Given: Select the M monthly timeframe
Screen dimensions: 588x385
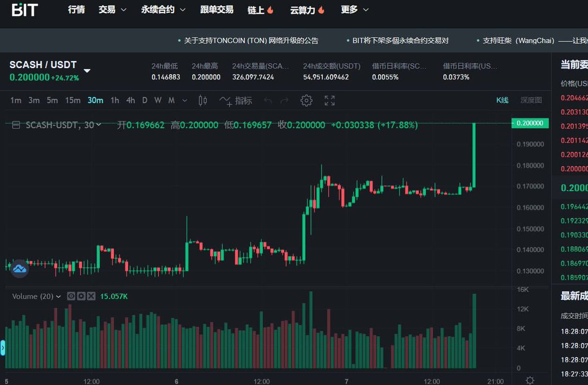Looking at the screenshot, I should click(171, 101).
